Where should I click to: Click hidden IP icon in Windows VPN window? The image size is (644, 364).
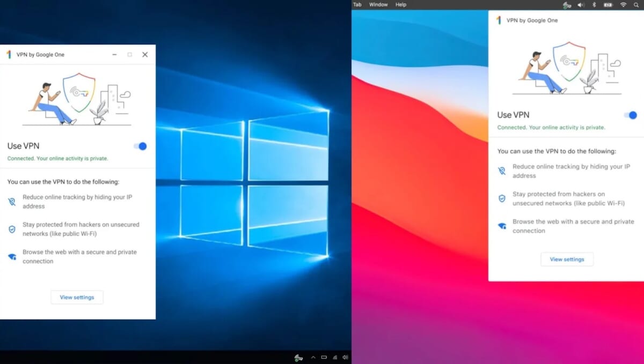tap(12, 202)
